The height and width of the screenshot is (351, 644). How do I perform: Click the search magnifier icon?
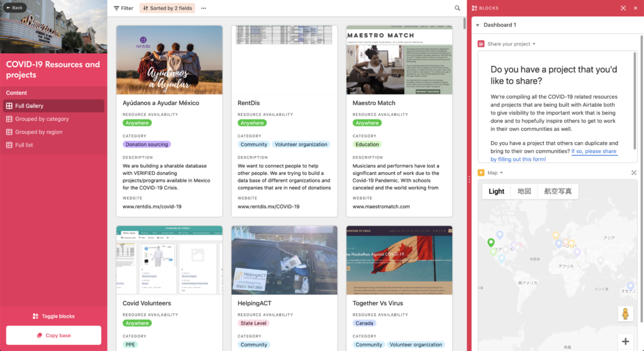457,8
